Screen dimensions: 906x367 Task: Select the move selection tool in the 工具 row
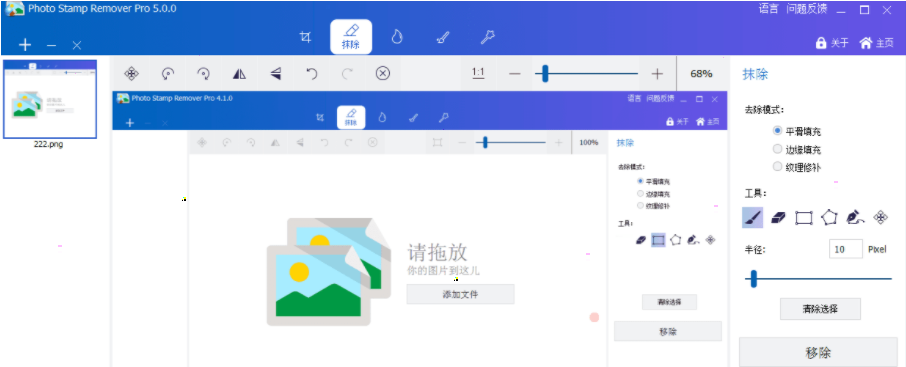point(880,217)
